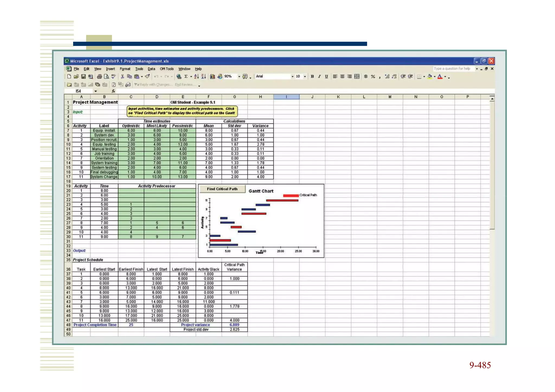Click Sort Ascending A-Z icon

196,77
